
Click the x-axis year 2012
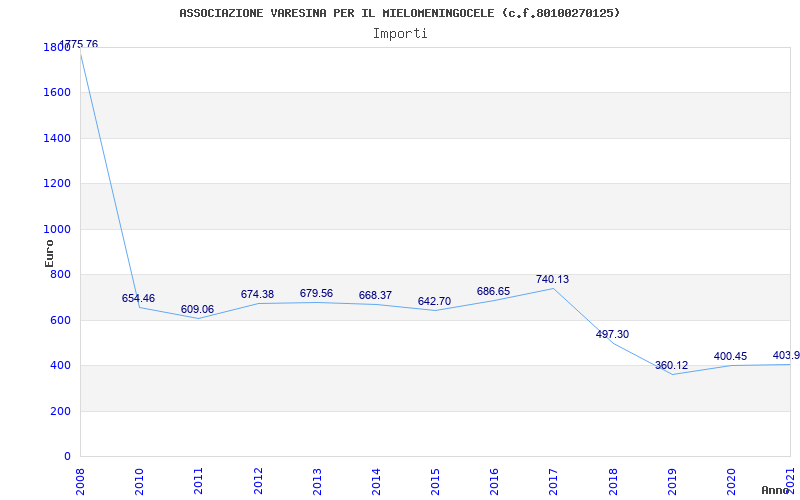coord(258,482)
